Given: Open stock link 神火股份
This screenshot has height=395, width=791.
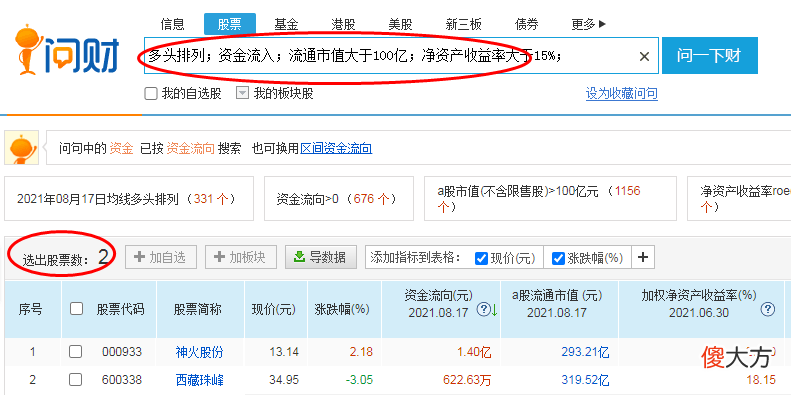Looking at the screenshot, I should pos(199,352).
